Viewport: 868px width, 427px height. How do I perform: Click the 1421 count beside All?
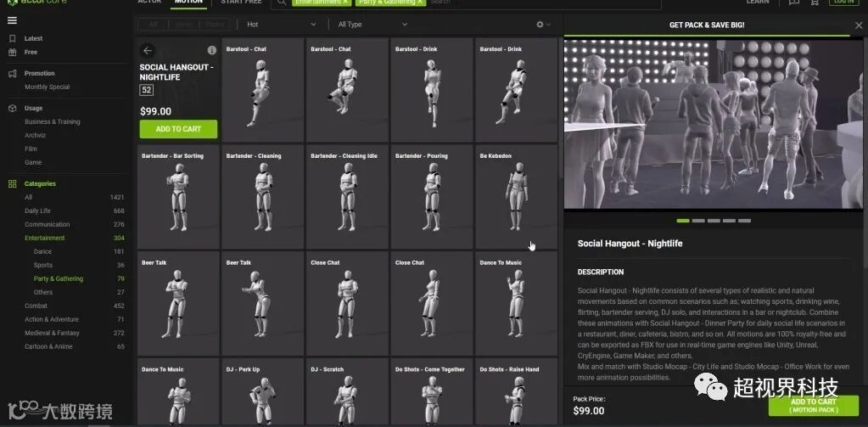click(117, 197)
